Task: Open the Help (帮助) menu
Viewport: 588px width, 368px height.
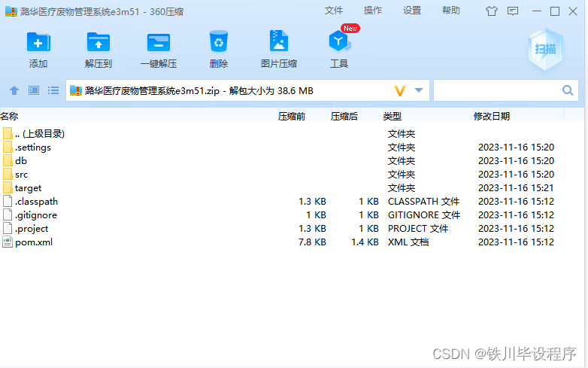Action: click(451, 11)
